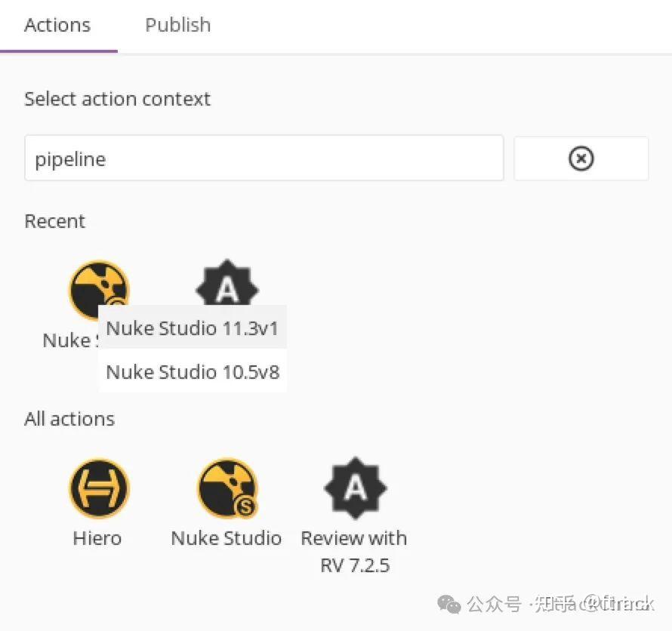This screenshot has height=631, width=672.
Task: Open the Review action icon under Recent
Action: click(227, 285)
